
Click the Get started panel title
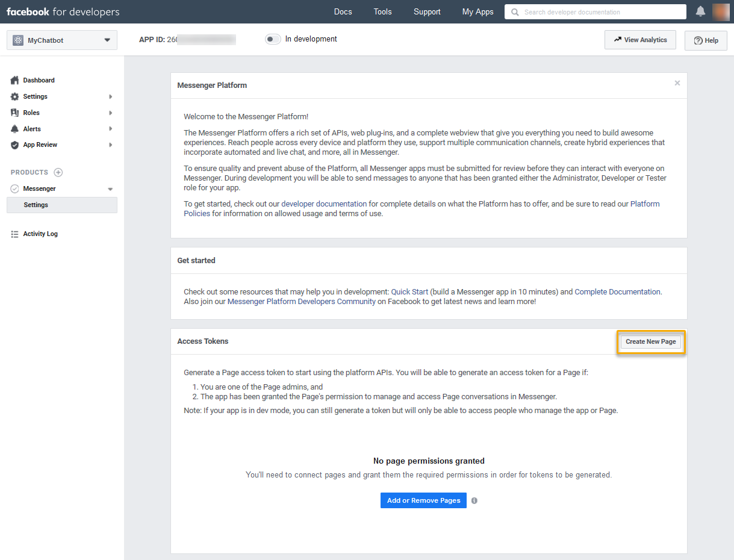tap(196, 260)
